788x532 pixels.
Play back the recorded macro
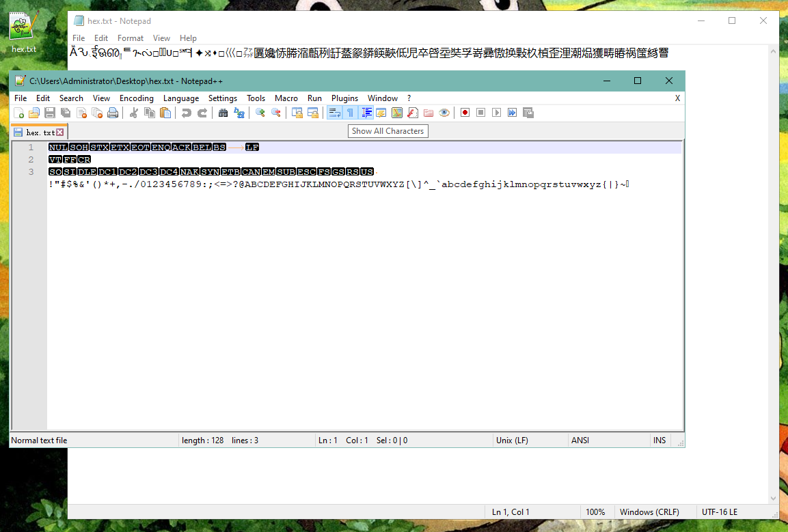[x=497, y=113]
